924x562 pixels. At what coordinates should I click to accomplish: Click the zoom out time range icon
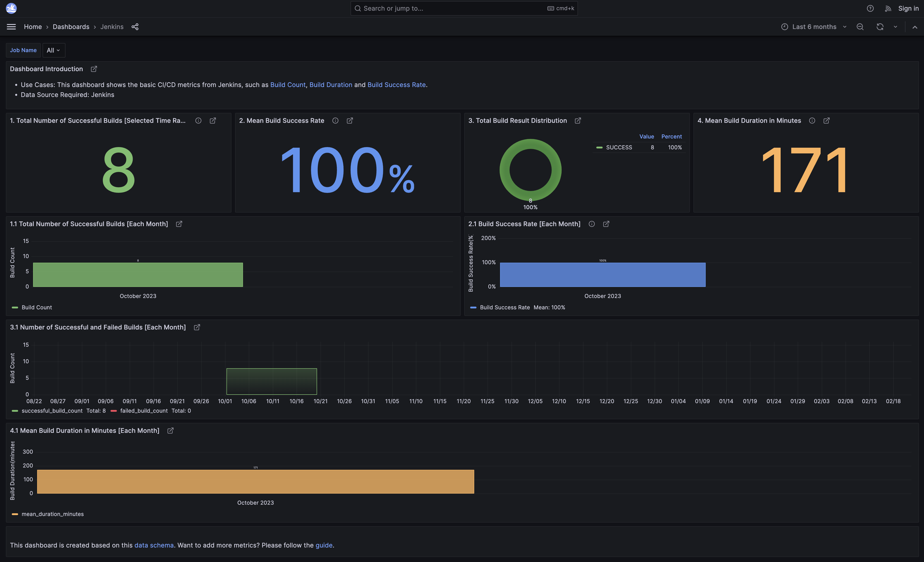click(x=860, y=27)
